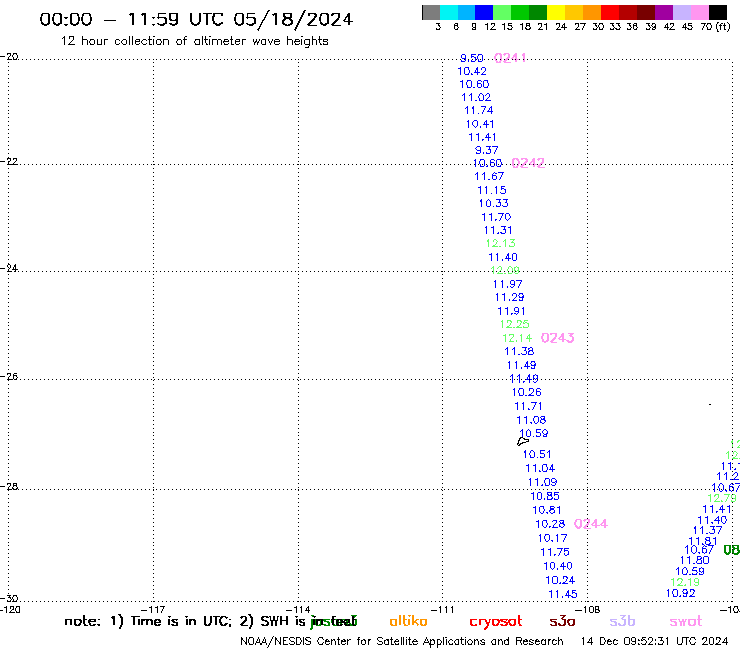Click the -111 longitude axis label
Viewport: 740px width, 650px height.
tap(442, 609)
